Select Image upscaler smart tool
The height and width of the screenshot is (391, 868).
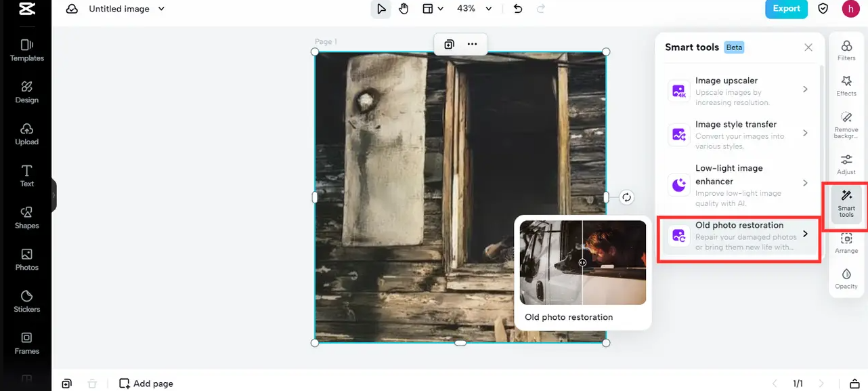[x=739, y=91]
